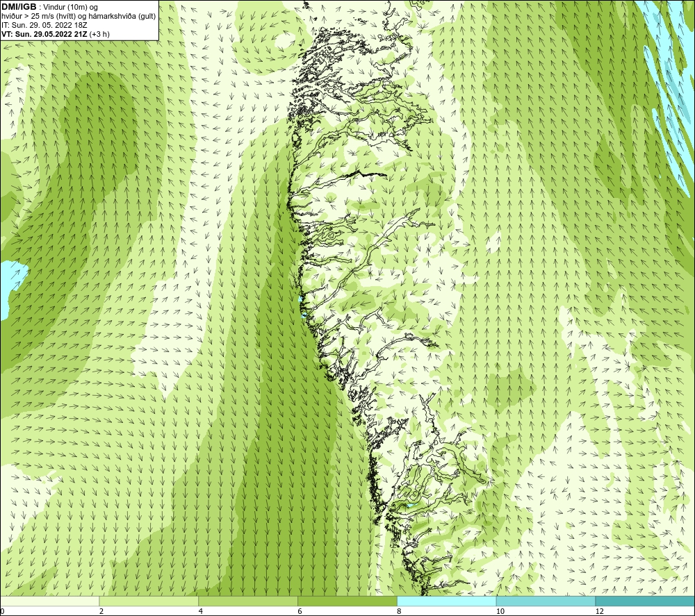Screen dimensions: 695x616
Task: Click the legend scale label '6'
Action: click(x=300, y=611)
